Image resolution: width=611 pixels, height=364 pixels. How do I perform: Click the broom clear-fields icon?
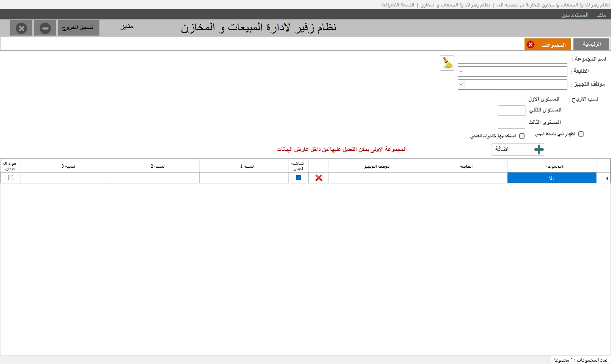pyautogui.click(x=447, y=63)
